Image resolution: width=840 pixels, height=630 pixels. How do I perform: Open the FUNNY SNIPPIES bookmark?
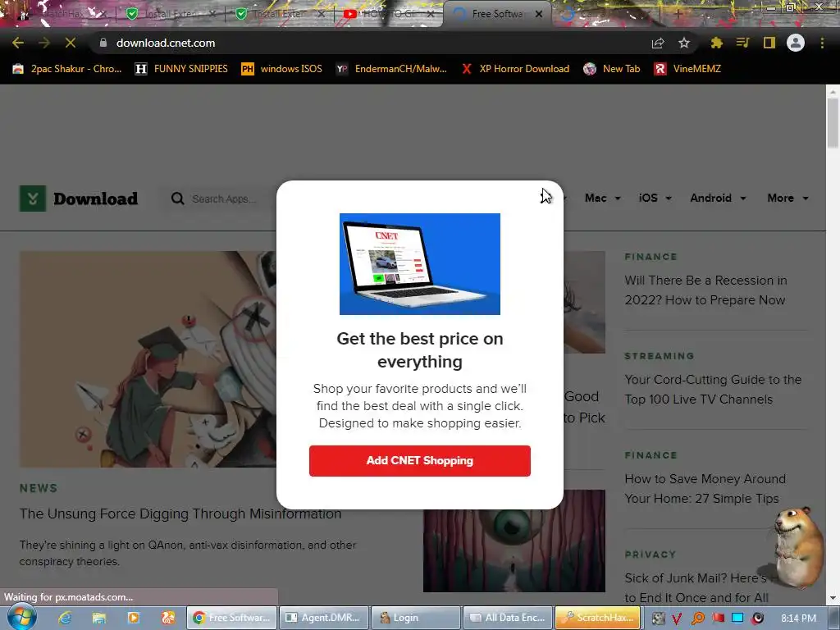pyautogui.click(x=181, y=69)
